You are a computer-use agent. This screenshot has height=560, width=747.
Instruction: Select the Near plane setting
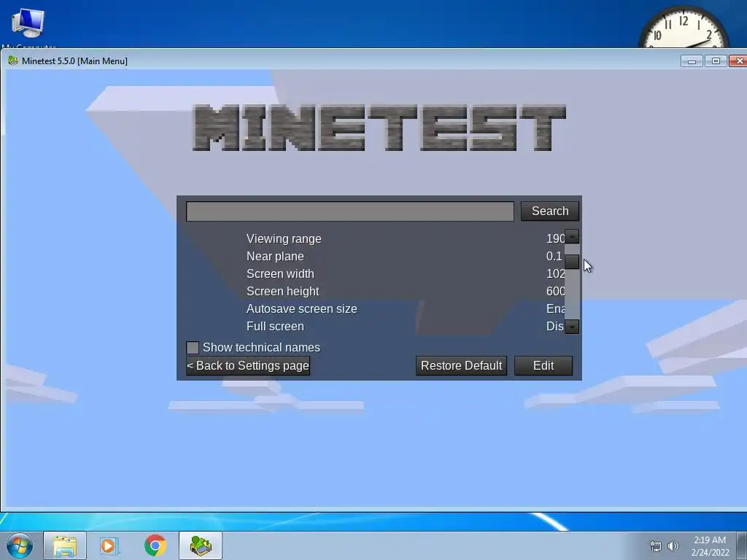tap(376, 256)
